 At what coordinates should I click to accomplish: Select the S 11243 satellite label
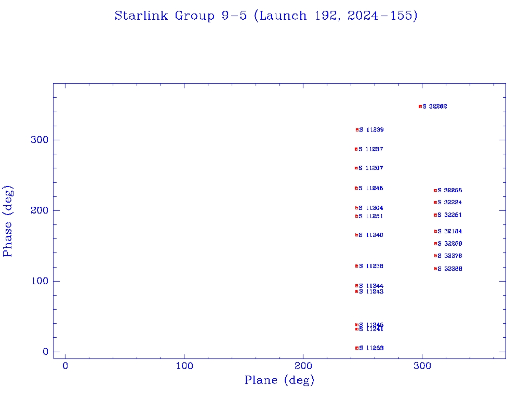point(371,292)
